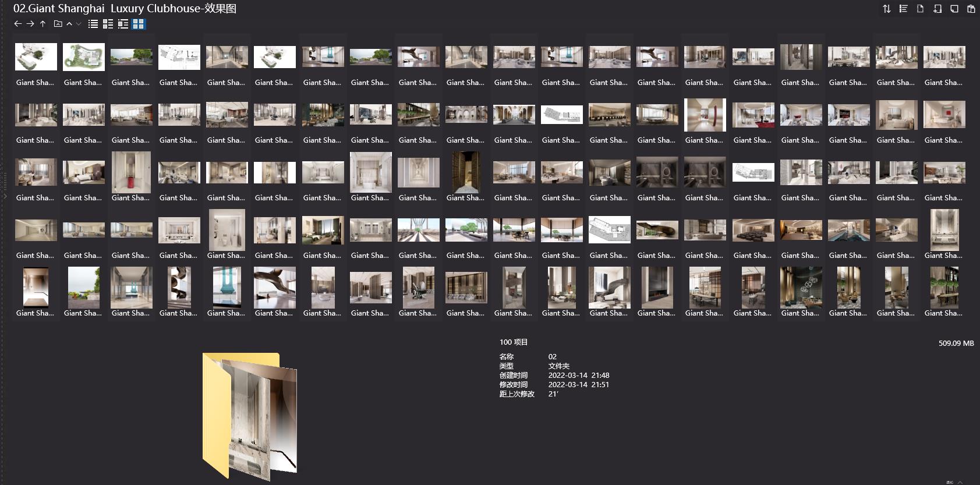980x485 pixels.
Task: Switch to simple list view
Action: point(93,24)
